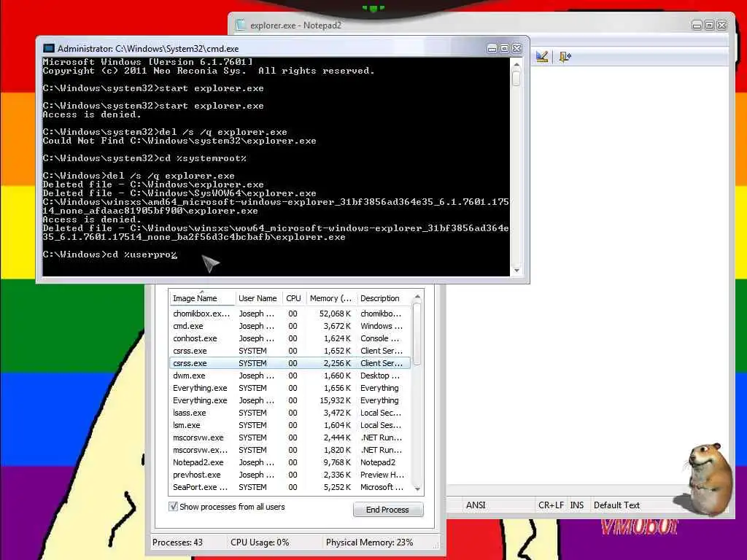
Task: Sort processes by Image Name column
Action: [202, 298]
